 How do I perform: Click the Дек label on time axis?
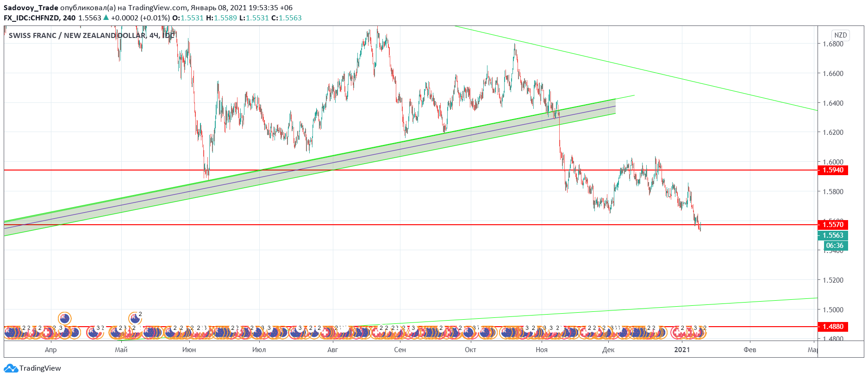(608, 350)
